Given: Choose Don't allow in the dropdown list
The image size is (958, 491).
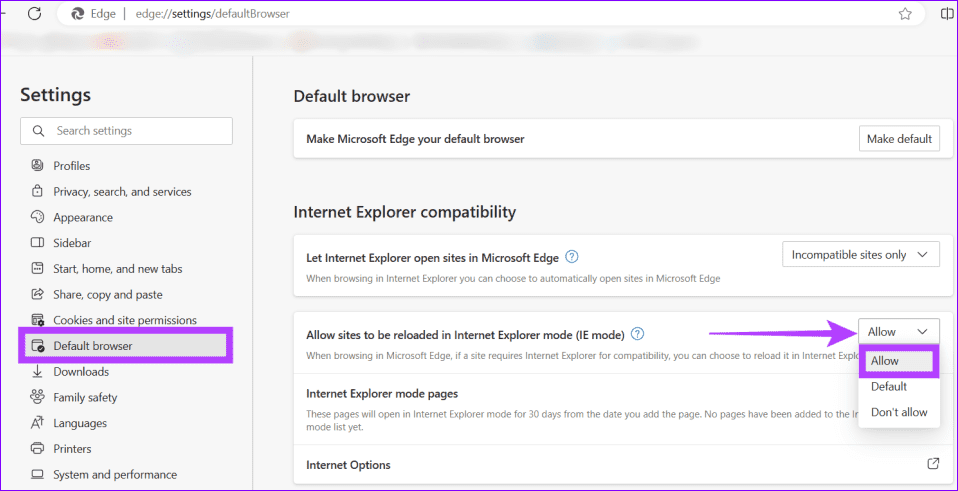Looking at the screenshot, I should point(898,412).
